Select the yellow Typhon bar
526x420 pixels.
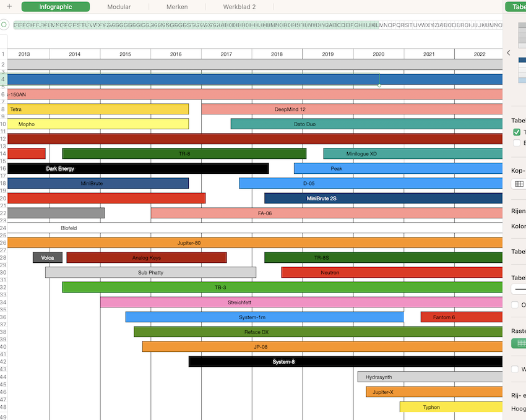point(451,407)
